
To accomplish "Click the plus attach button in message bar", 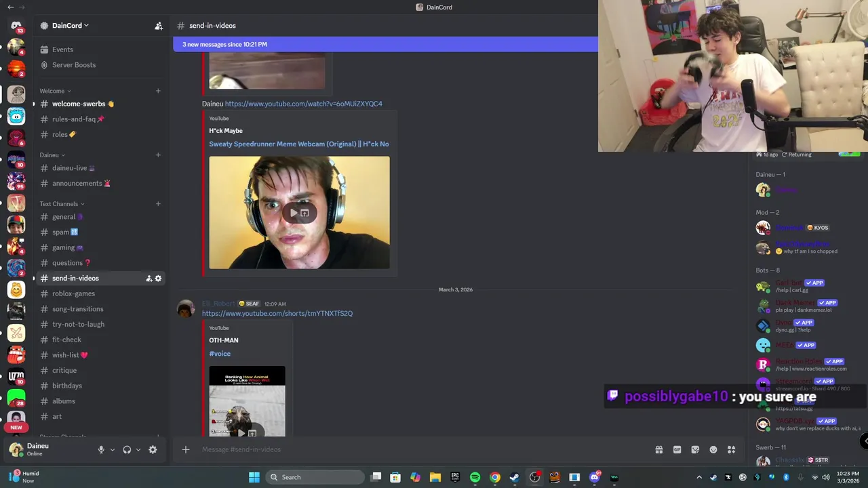I will 186,449.
